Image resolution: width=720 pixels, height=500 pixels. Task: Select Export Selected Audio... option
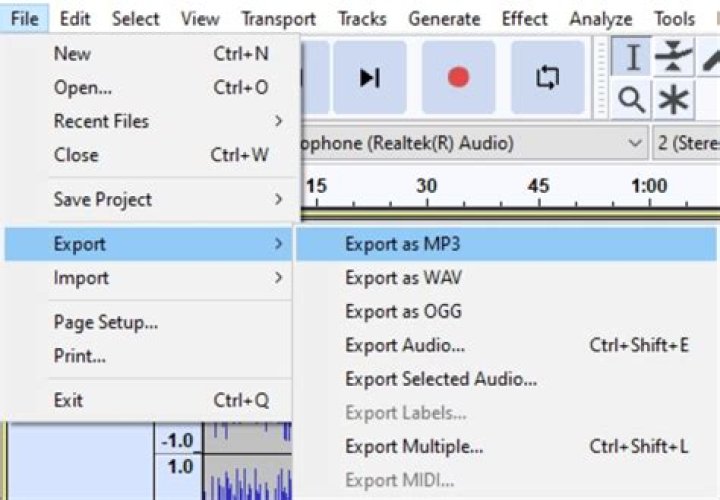click(506, 379)
